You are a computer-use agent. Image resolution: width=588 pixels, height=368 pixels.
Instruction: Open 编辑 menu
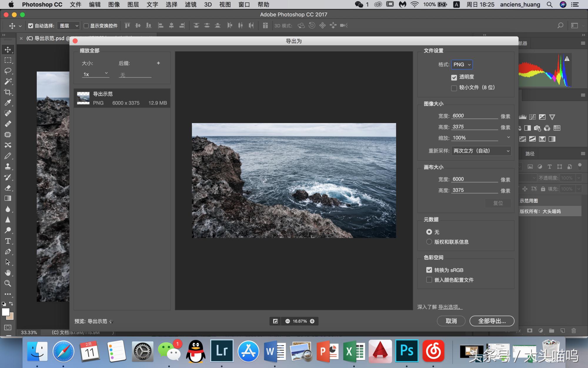point(95,4)
